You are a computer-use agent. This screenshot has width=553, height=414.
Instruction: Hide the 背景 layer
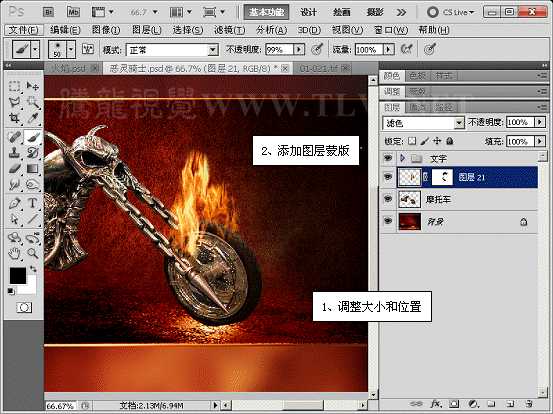[x=388, y=221]
